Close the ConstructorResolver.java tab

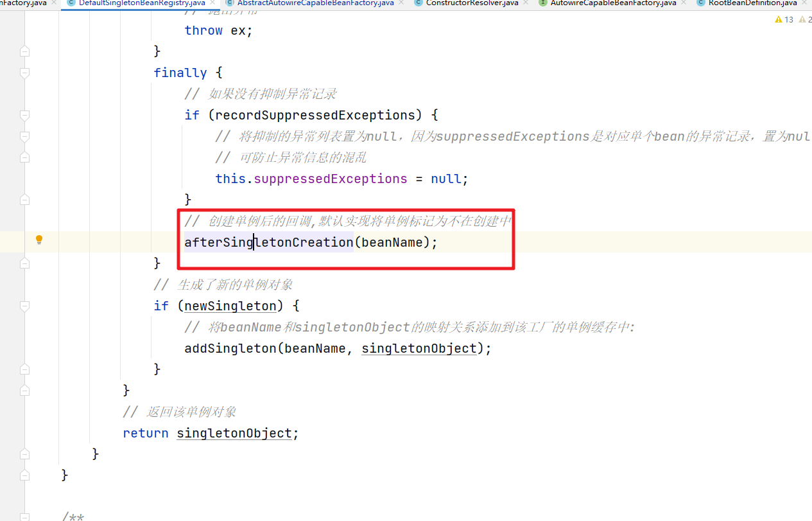click(x=526, y=3)
